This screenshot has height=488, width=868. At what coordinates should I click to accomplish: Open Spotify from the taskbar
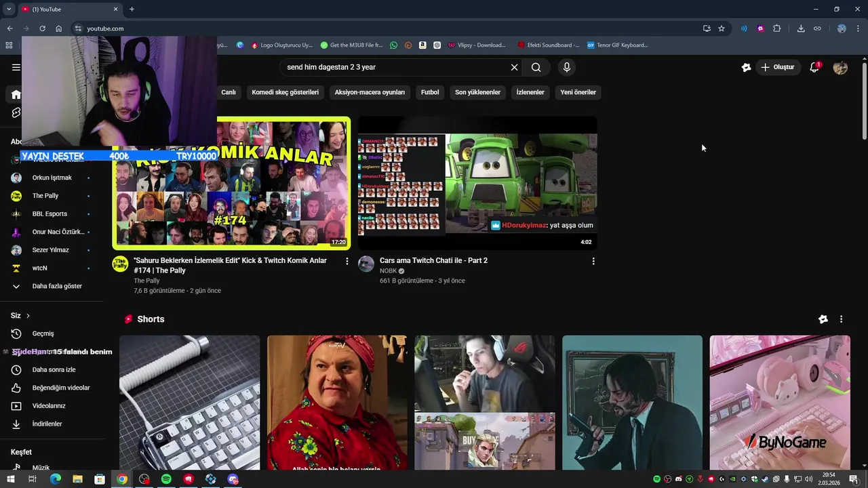point(166,479)
